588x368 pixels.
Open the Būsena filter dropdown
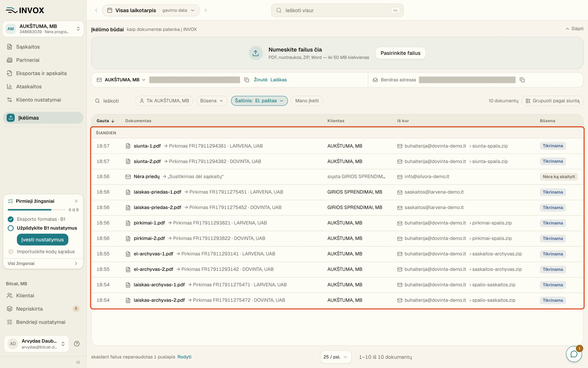pos(212,101)
